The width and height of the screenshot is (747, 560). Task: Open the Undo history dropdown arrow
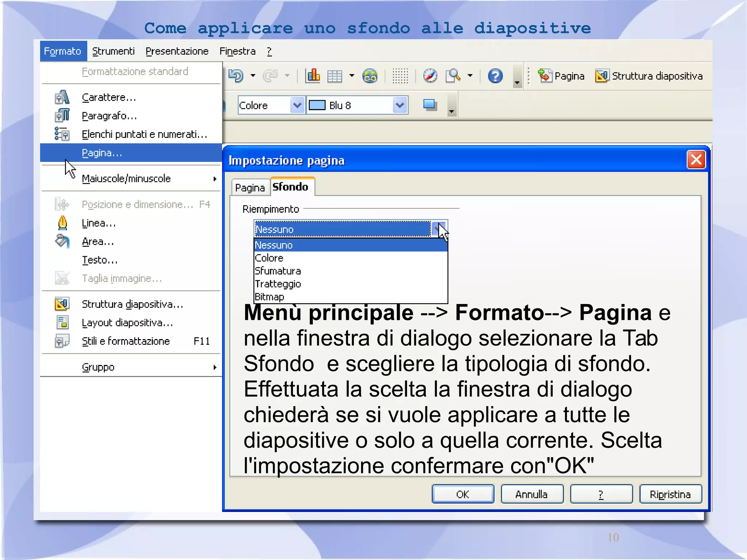253,76
